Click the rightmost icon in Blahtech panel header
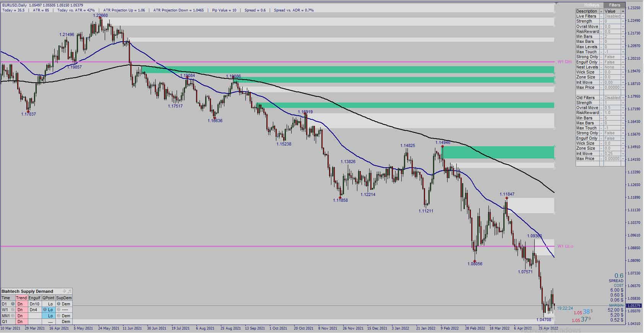 pos(70,291)
